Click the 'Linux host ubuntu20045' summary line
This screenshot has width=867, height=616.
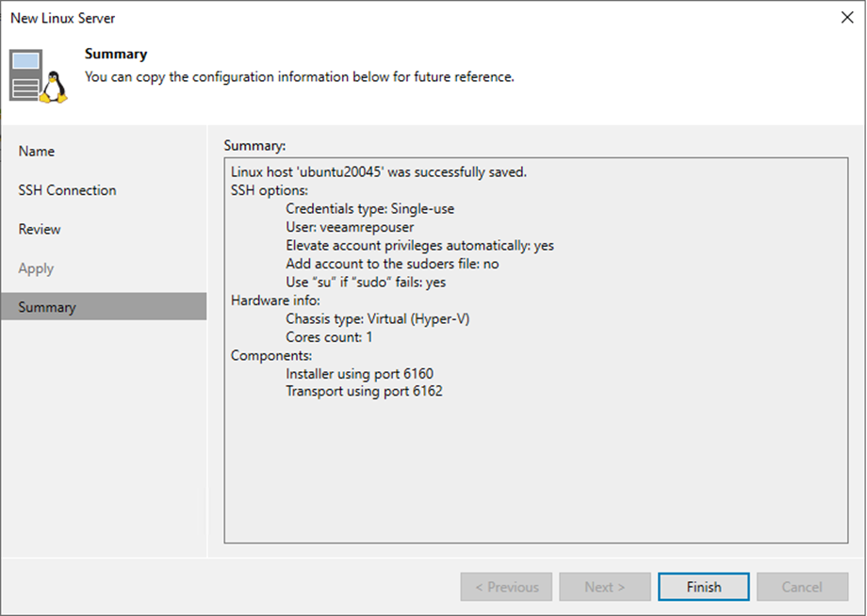pyautogui.click(x=379, y=171)
